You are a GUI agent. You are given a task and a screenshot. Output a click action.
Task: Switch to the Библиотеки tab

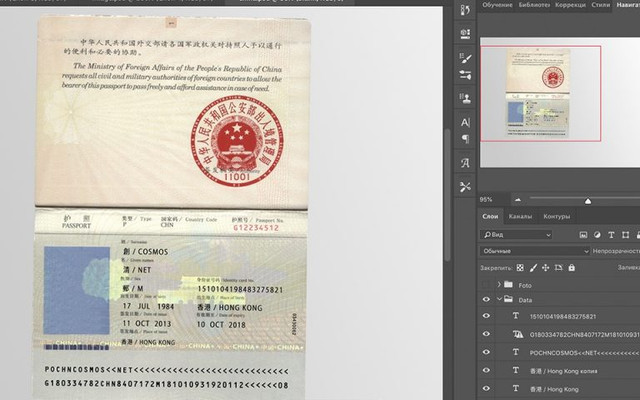click(x=534, y=5)
